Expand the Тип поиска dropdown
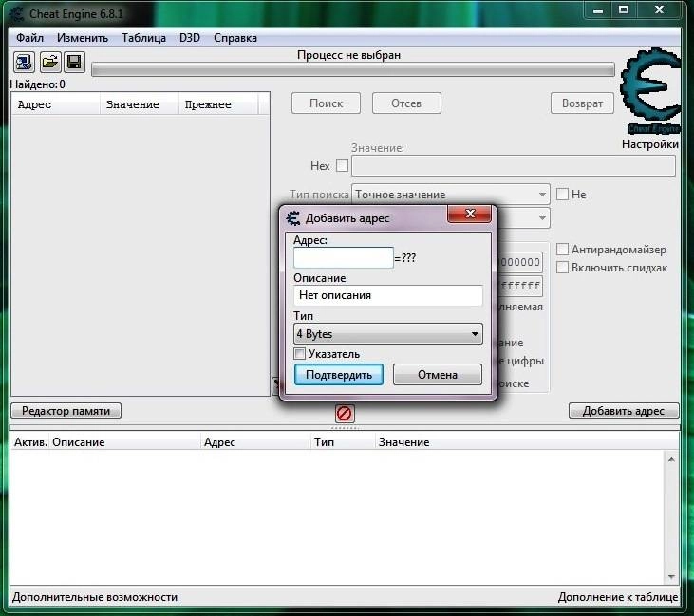 pos(451,195)
